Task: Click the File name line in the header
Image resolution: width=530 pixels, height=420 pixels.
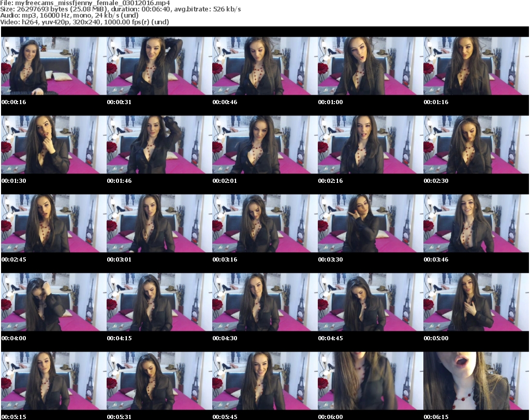Action: [85, 3]
